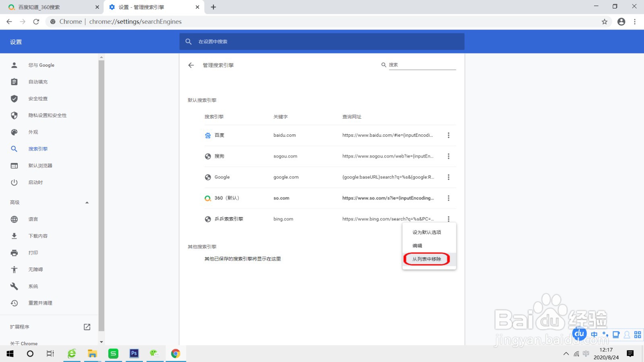Open 安全检查 via the shield icon
Screen dimensions: 644x362
click(14, 99)
